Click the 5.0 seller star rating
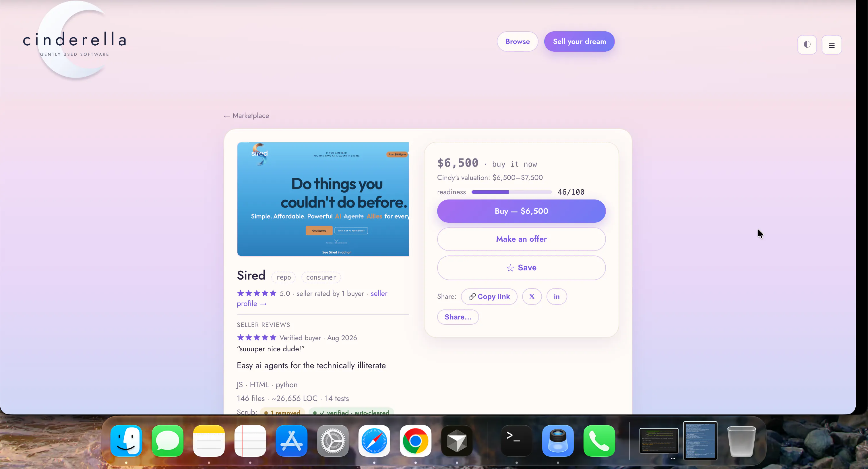Image resolution: width=868 pixels, height=469 pixels. [256, 293]
